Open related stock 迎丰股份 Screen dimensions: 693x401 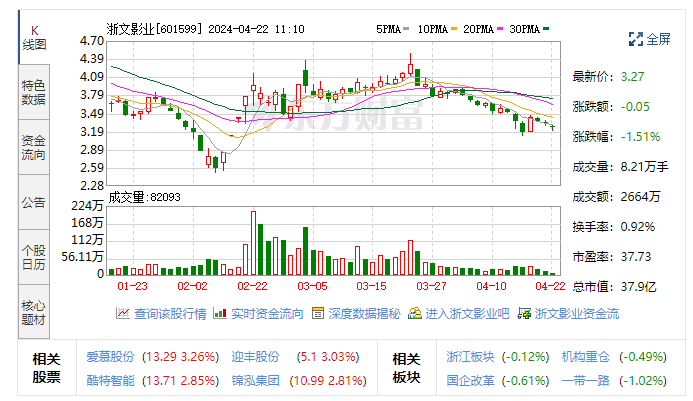tap(255, 357)
